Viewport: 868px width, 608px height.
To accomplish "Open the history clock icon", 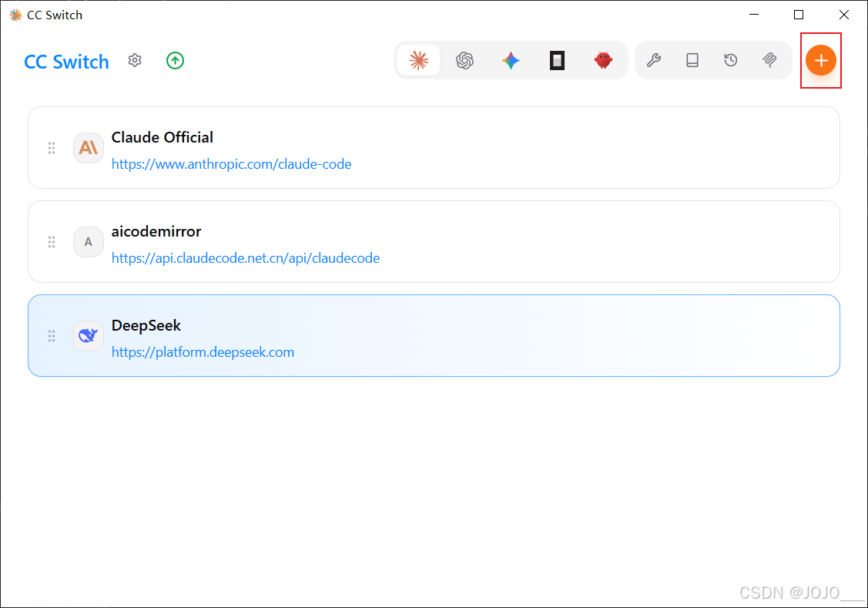I will click(731, 60).
